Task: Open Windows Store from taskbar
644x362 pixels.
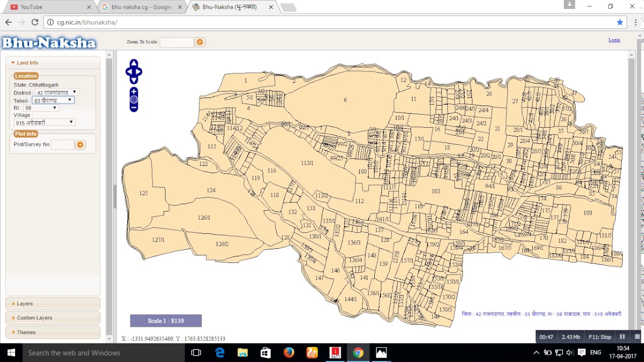Action: (266, 353)
